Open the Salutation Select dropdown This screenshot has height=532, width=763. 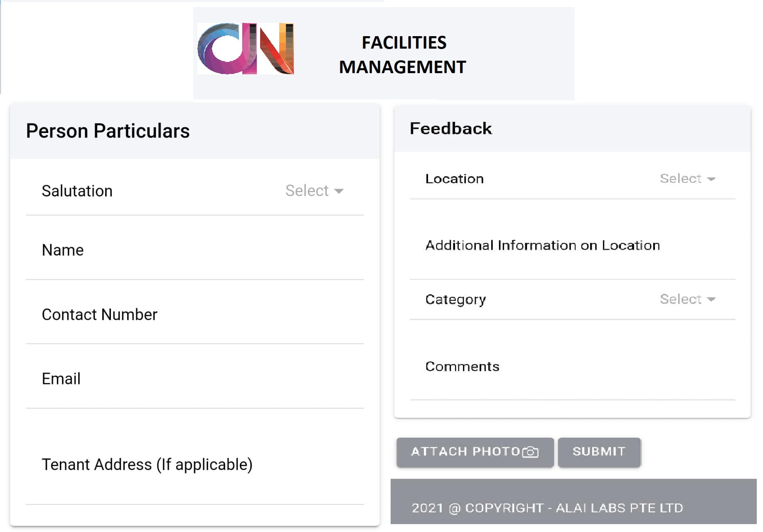(x=308, y=191)
